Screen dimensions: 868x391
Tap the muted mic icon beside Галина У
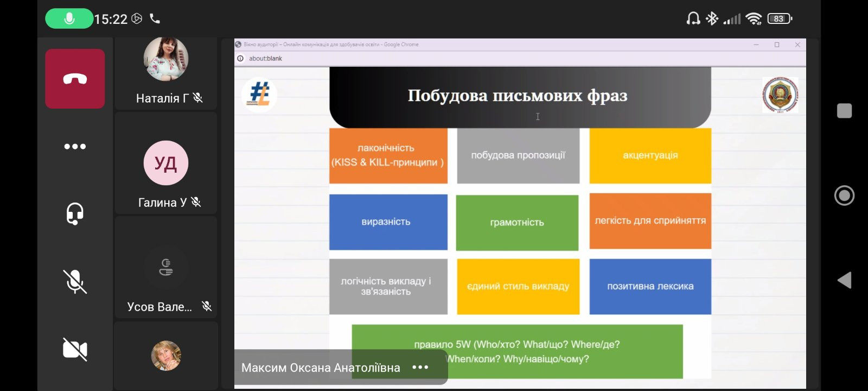(x=196, y=202)
